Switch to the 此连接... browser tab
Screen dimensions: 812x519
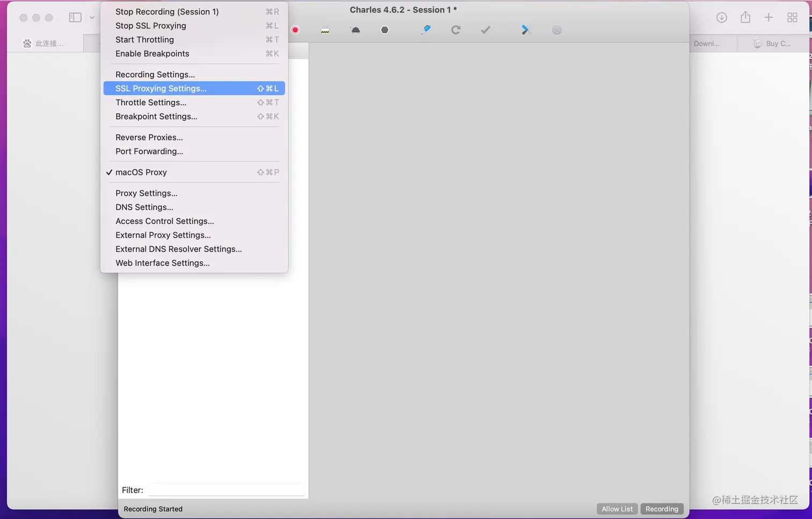[46, 43]
